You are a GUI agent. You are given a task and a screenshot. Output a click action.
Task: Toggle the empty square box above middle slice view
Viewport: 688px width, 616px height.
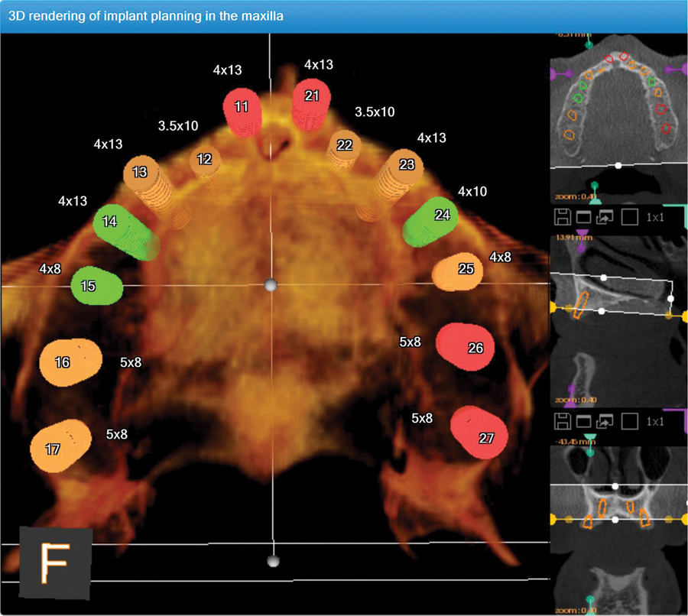(x=629, y=217)
